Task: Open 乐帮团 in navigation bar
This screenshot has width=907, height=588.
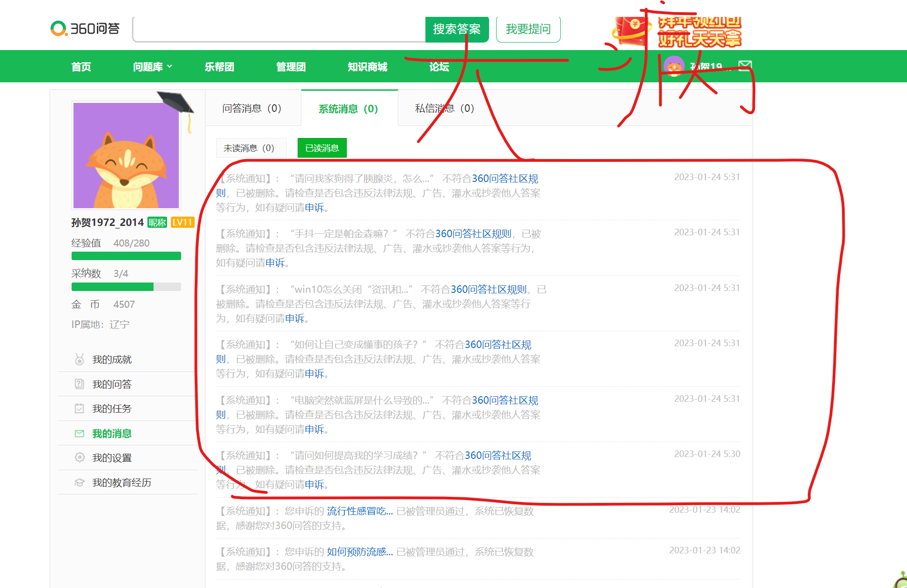Action: pyautogui.click(x=219, y=67)
